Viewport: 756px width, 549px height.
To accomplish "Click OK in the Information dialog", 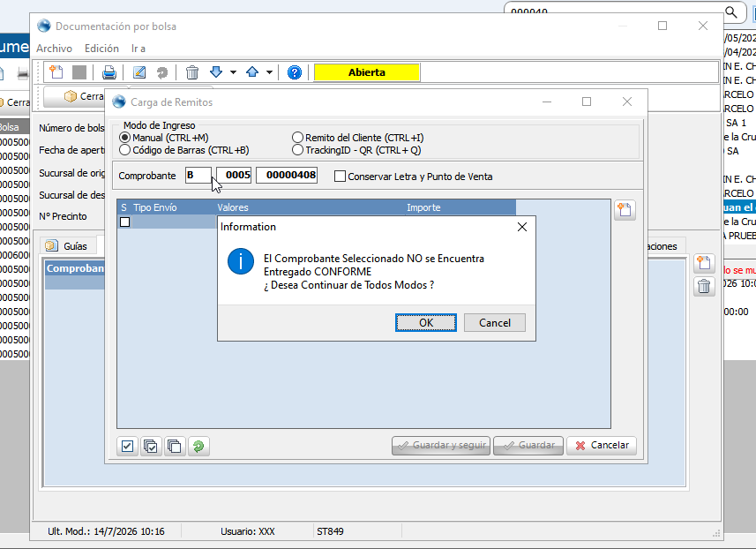I will 426,323.
